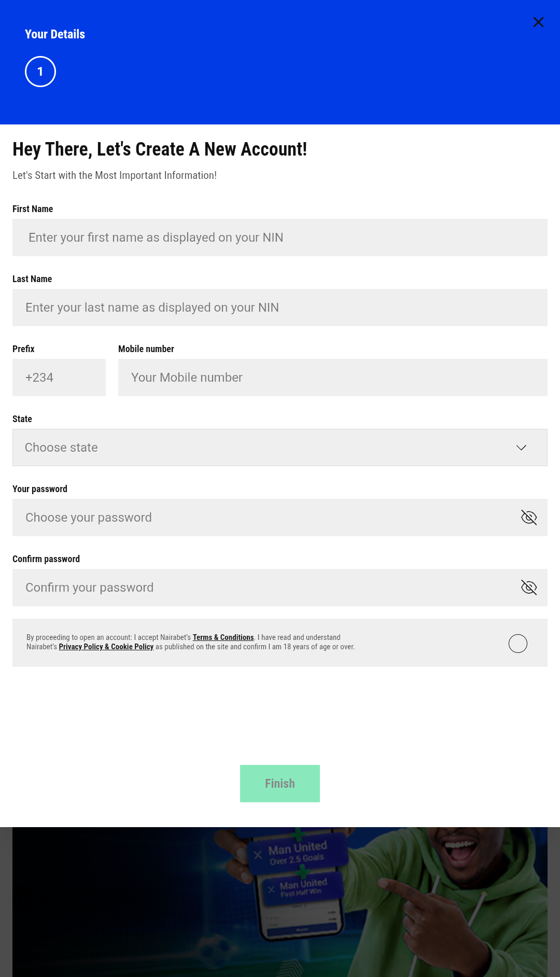
Task: Click the step 1 indicator circle
Action: tap(40, 71)
